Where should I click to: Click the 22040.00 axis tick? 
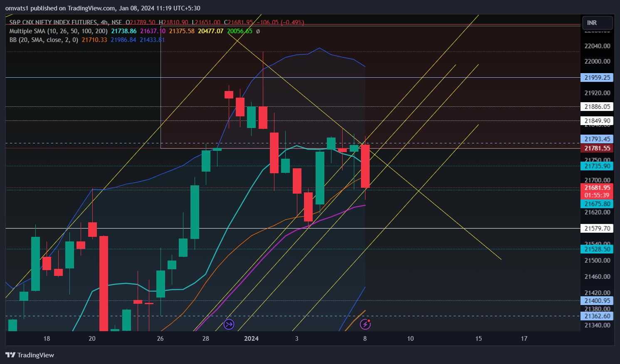point(597,46)
